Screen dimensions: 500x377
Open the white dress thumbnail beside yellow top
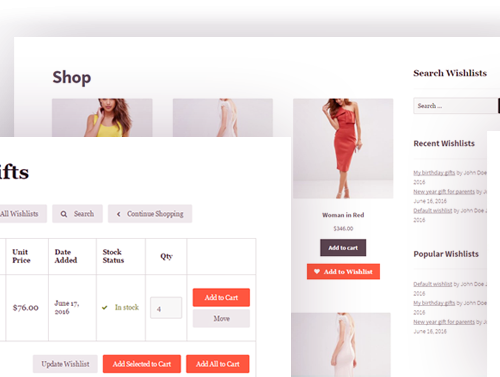point(223,117)
